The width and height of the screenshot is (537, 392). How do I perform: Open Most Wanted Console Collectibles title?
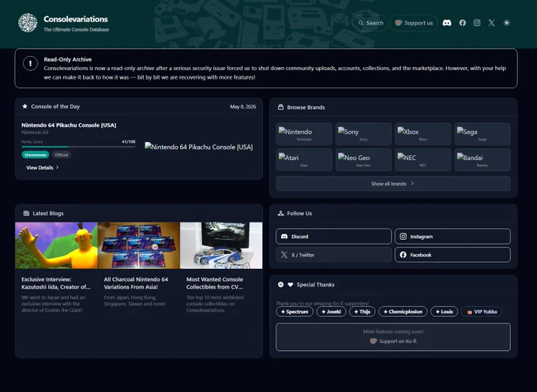pyautogui.click(x=215, y=283)
